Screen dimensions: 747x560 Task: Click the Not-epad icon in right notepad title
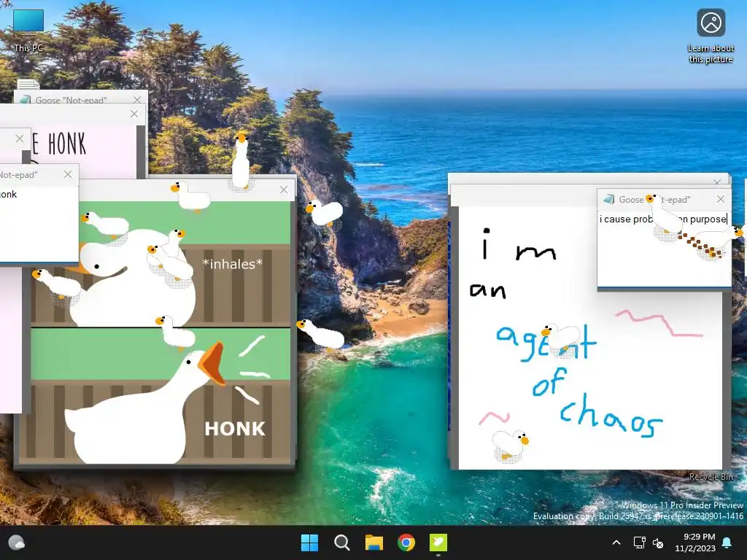608,200
